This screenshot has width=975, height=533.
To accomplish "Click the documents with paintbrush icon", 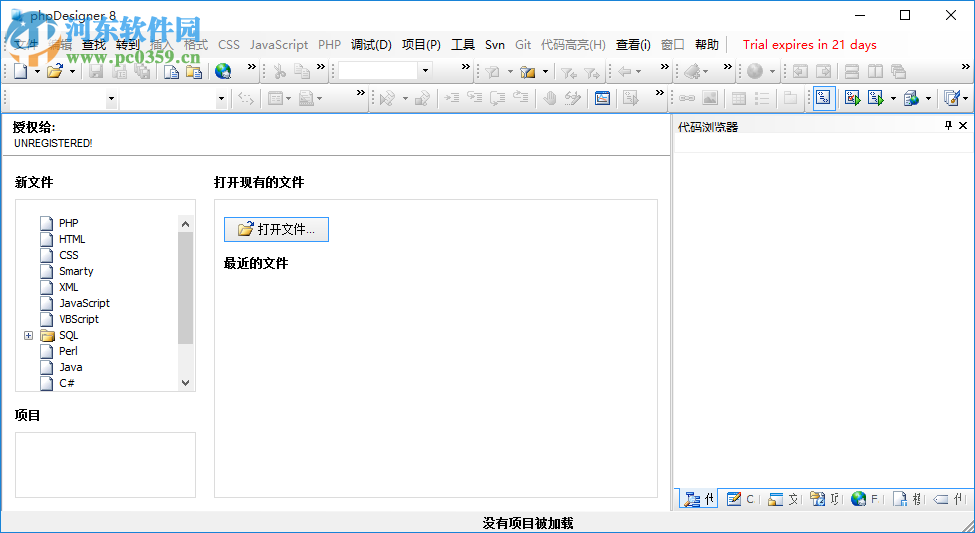I will (x=951, y=98).
